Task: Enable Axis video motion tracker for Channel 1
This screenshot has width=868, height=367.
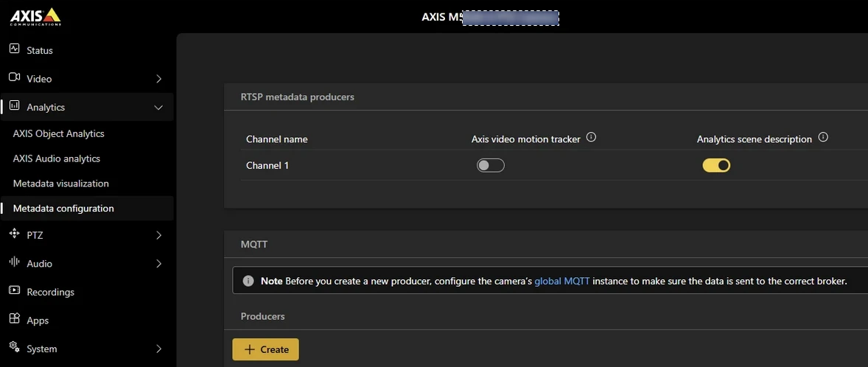Action: pyautogui.click(x=491, y=166)
